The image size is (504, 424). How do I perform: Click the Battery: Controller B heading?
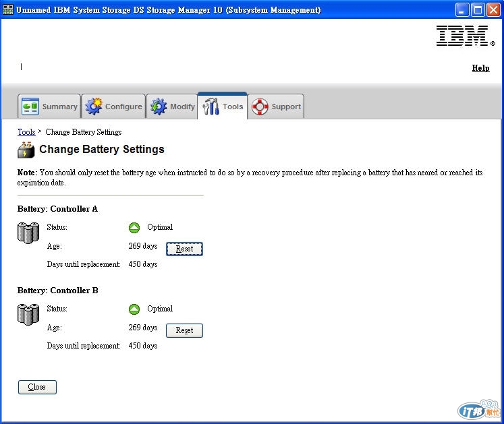(x=58, y=291)
